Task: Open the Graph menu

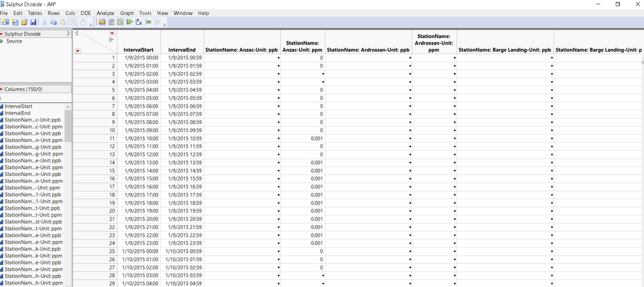Action: 127,13
